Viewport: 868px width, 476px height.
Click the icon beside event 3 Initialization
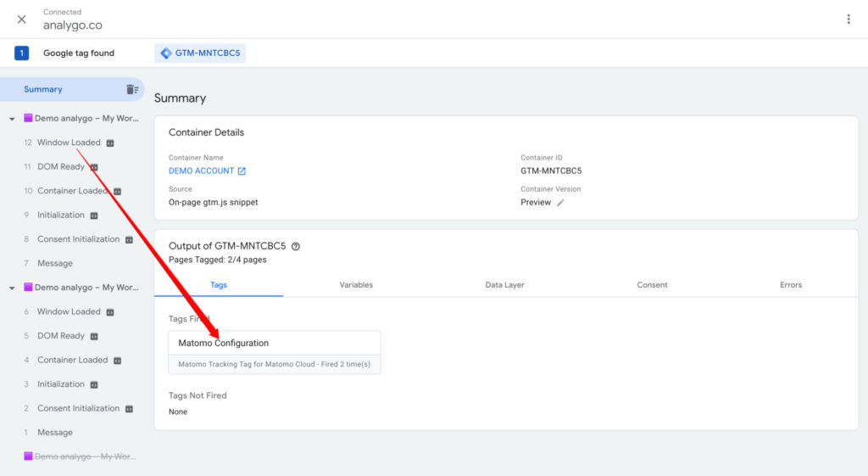tap(93, 385)
